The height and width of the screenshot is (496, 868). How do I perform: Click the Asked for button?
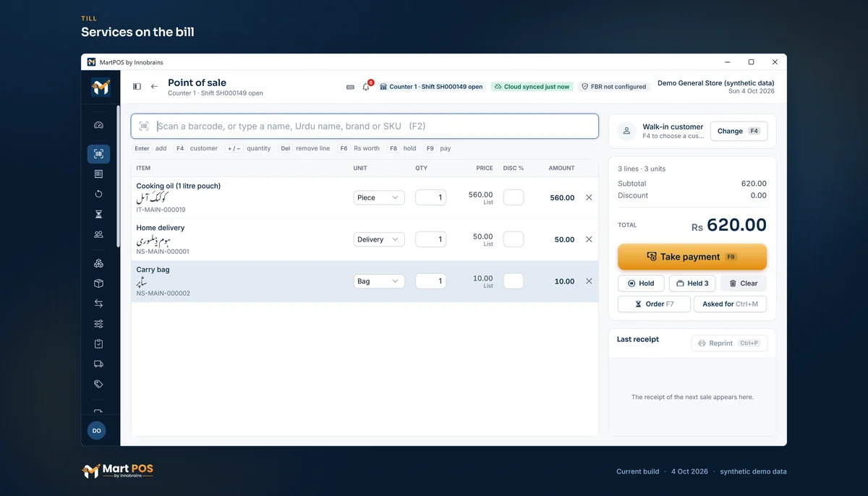[x=731, y=304]
